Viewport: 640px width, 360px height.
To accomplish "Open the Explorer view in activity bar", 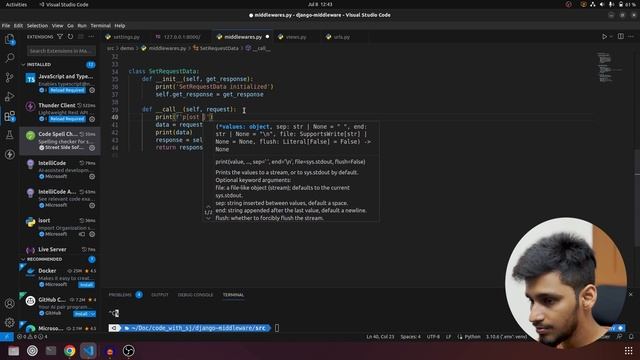I will tap(9, 39).
